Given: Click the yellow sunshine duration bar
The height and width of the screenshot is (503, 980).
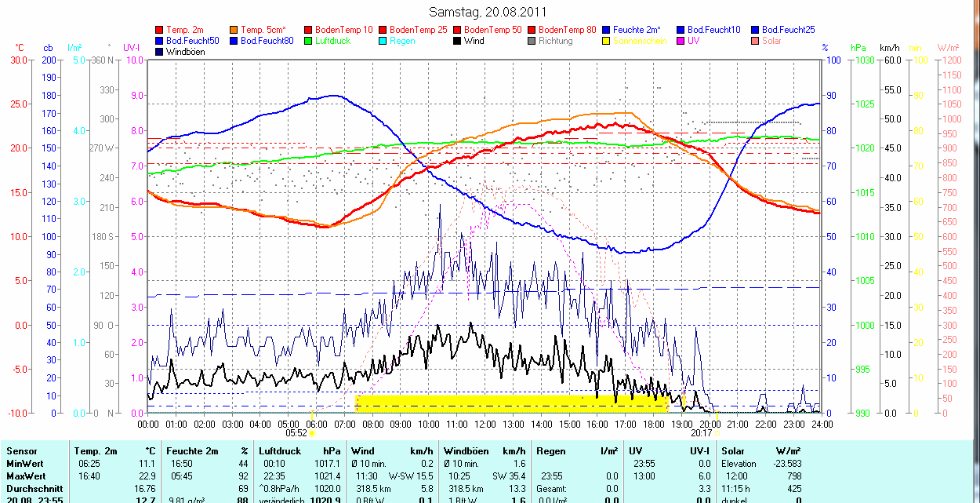Looking at the screenshot, I should coord(512,403).
